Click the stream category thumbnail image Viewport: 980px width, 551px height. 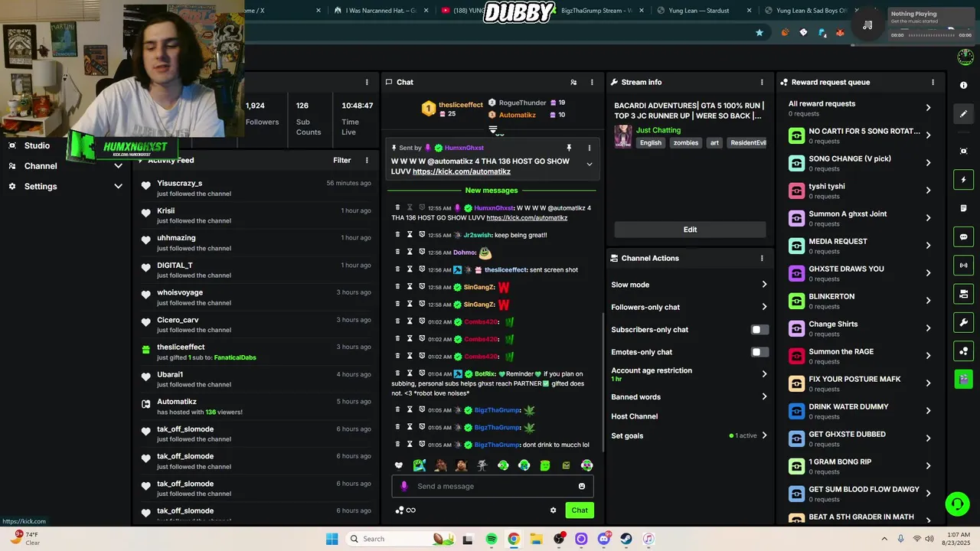pos(623,136)
